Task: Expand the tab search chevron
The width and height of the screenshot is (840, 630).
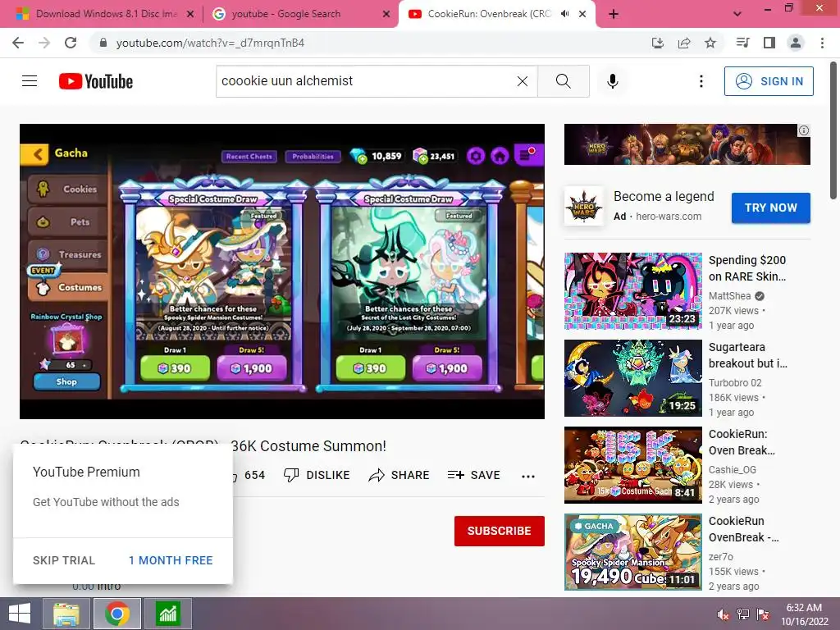Action: coord(737,14)
